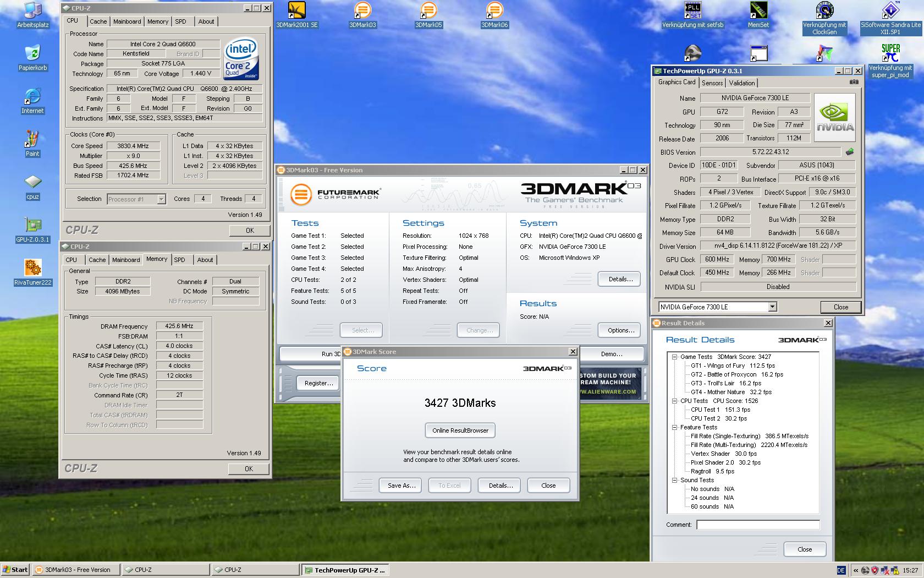
Task: Open the Paint desktop icon
Action: 32,144
